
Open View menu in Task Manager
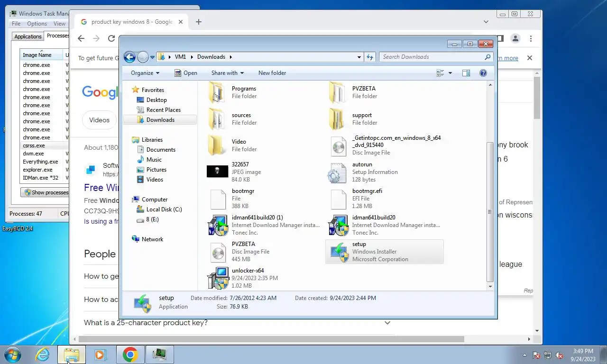pos(60,24)
